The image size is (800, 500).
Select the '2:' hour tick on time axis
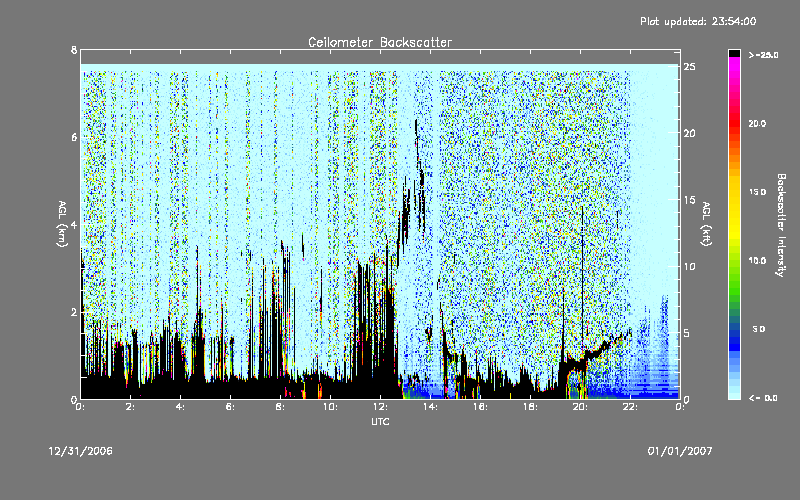pos(131,407)
